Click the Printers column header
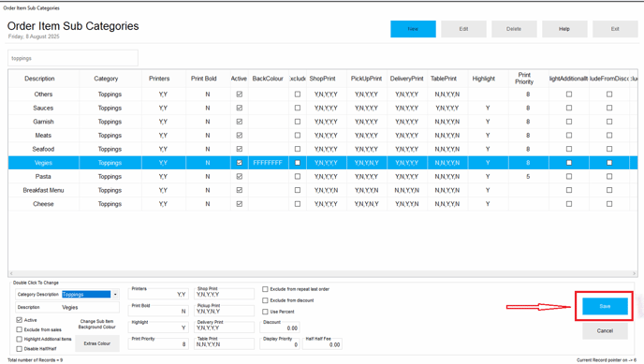The image size is (644, 364). click(x=159, y=79)
